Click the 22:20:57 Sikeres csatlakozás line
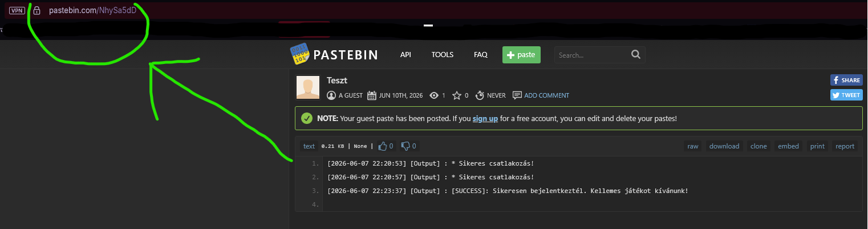868x229 pixels. (431, 177)
